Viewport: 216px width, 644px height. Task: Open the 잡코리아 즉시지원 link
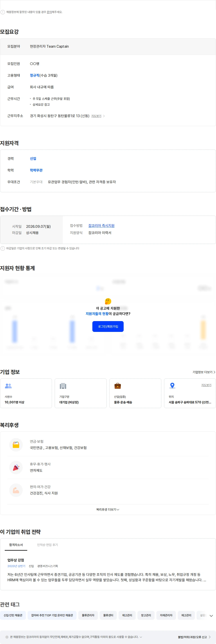(101, 226)
